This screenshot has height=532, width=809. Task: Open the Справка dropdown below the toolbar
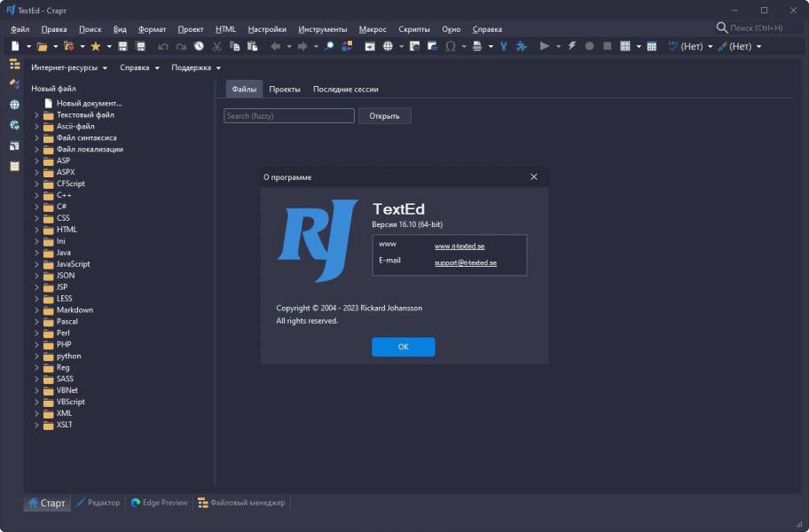click(139, 67)
